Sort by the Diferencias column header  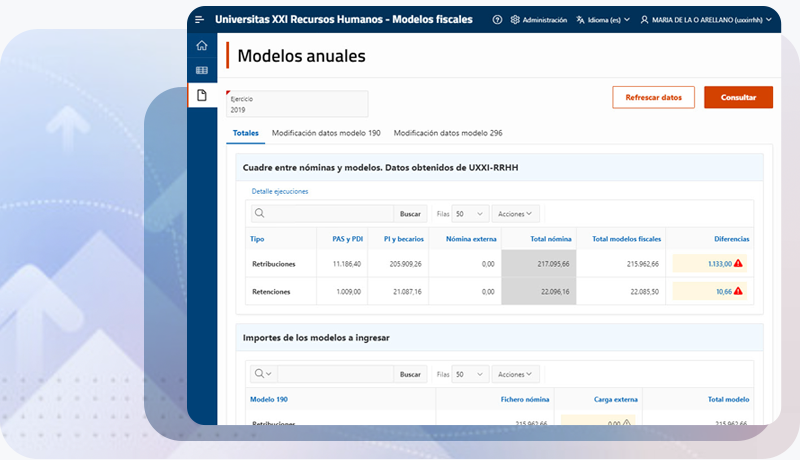[731, 239]
